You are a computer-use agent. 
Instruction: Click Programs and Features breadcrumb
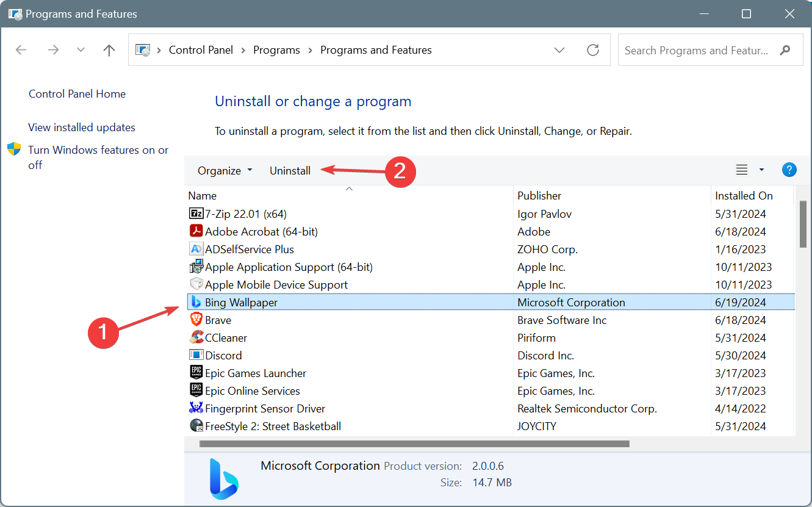[x=376, y=50]
